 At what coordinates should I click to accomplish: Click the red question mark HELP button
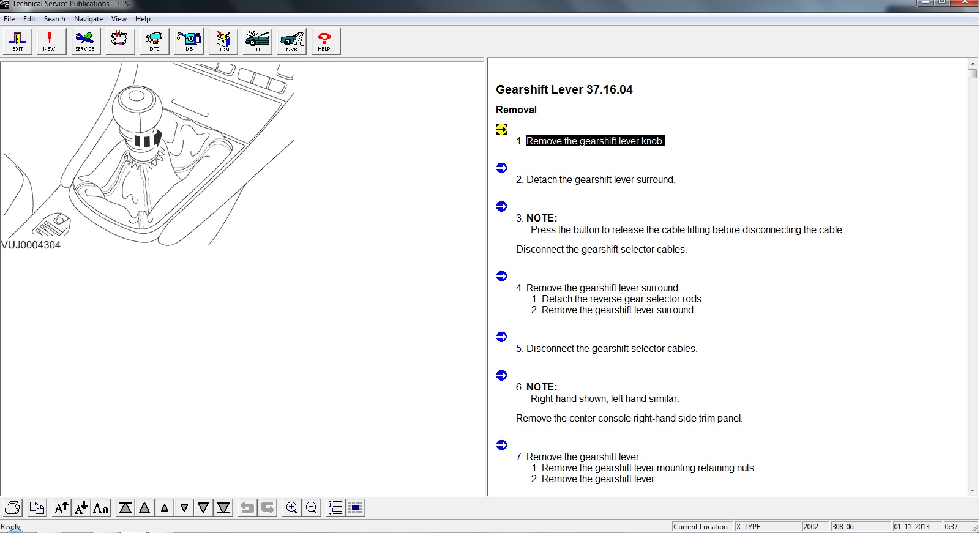click(x=324, y=42)
